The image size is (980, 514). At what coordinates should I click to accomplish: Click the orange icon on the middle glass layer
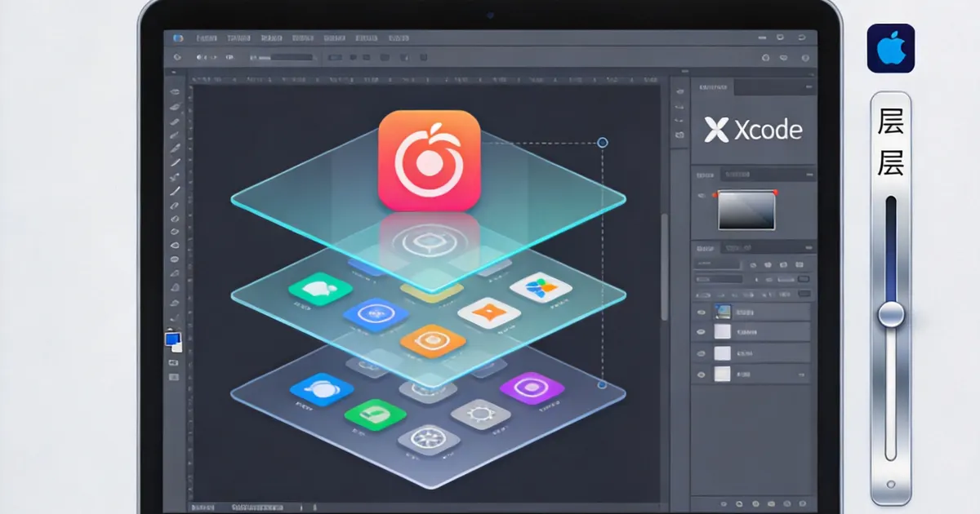[x=432, y=339]
